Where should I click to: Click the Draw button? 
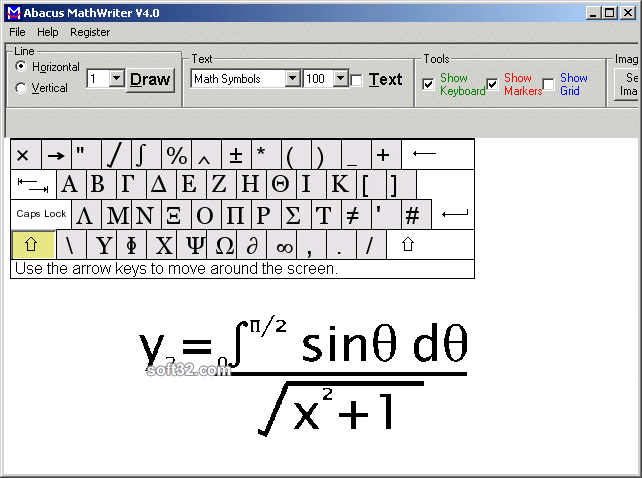tap(150, 79)
